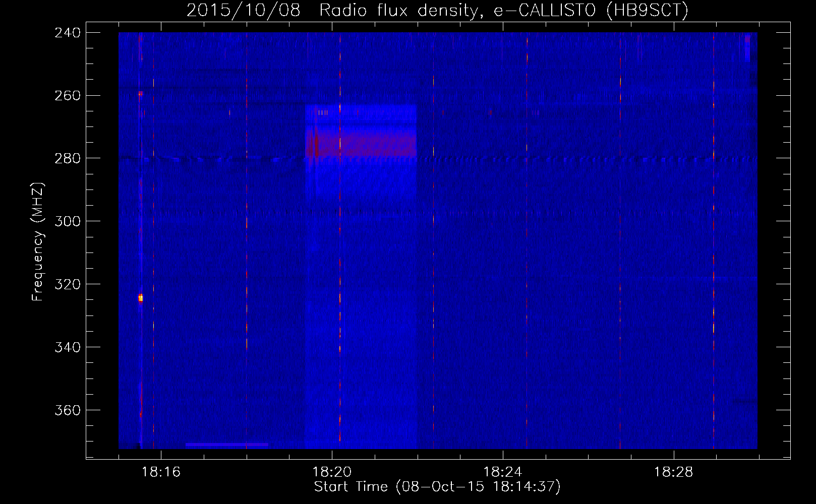This screenshot has width=816, height=504.
Task: Click the 18:28 time tick label
Action: coord(674,472)
